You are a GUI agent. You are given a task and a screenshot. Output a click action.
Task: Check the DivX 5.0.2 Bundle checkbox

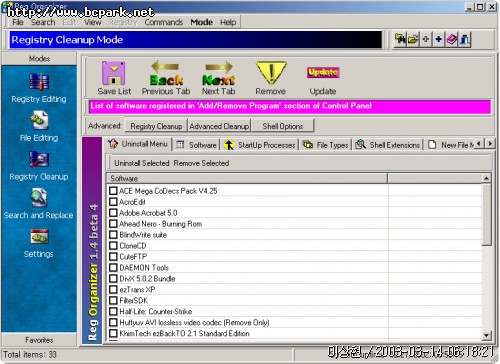click(113, 278)
